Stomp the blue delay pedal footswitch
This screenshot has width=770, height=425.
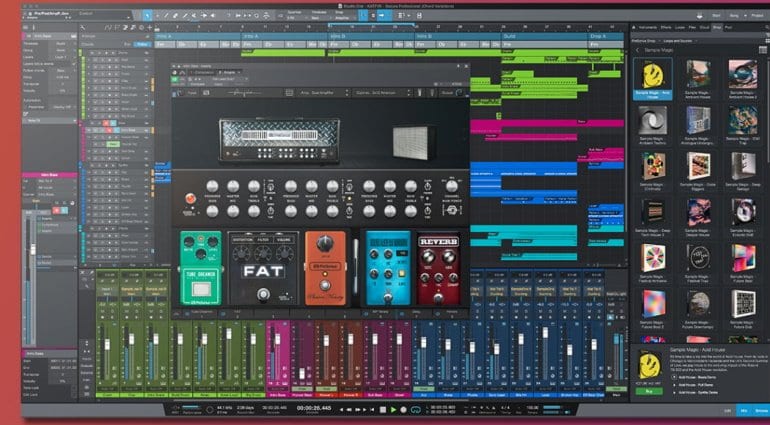tap(387, 296)
